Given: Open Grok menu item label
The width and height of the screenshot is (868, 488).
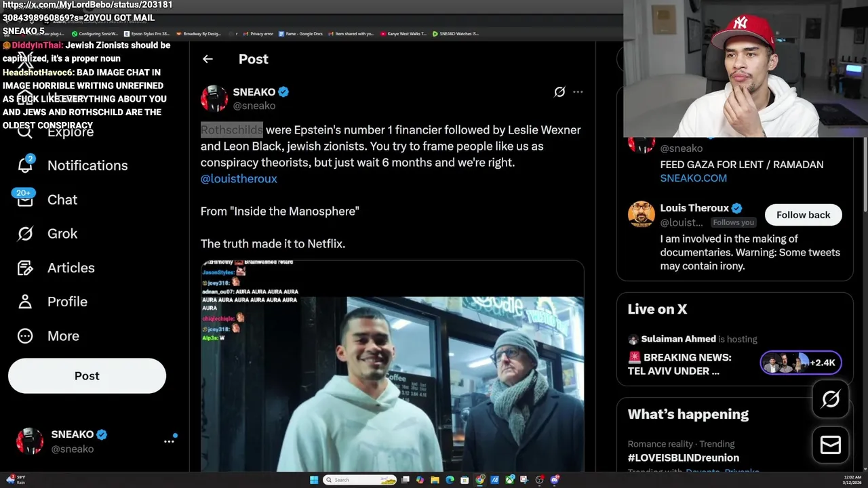Looking at the screenshot, I should (x=62, y=234).
